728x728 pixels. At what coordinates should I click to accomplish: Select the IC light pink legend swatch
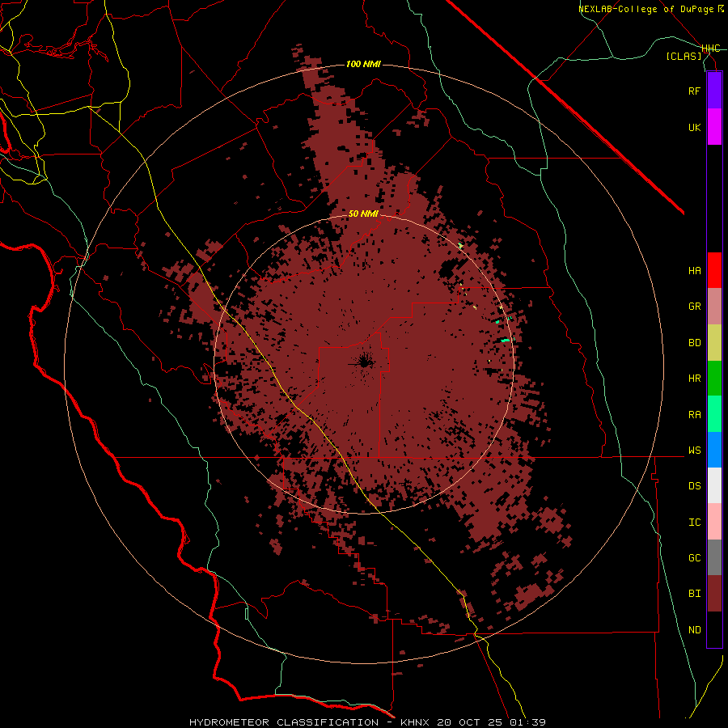pos(714,522)
